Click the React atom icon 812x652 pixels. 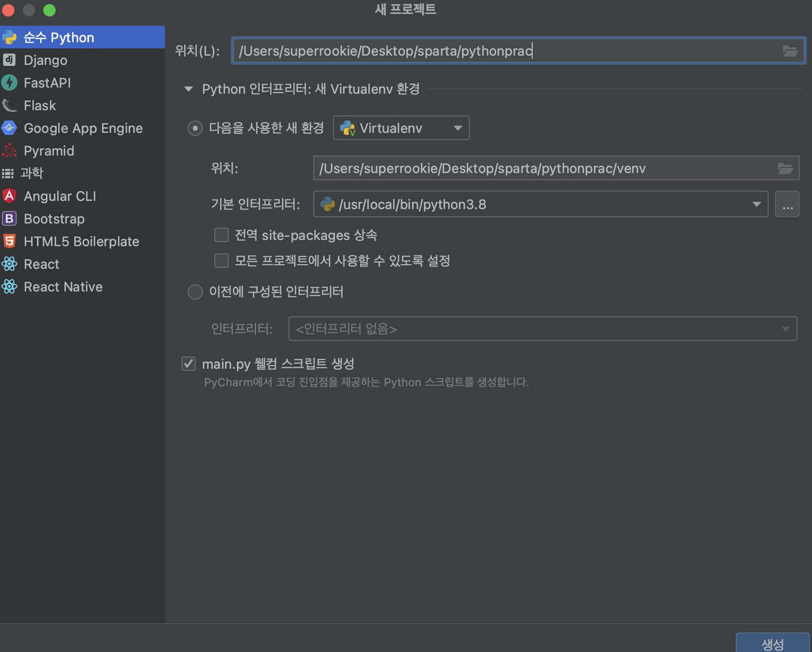9,264
